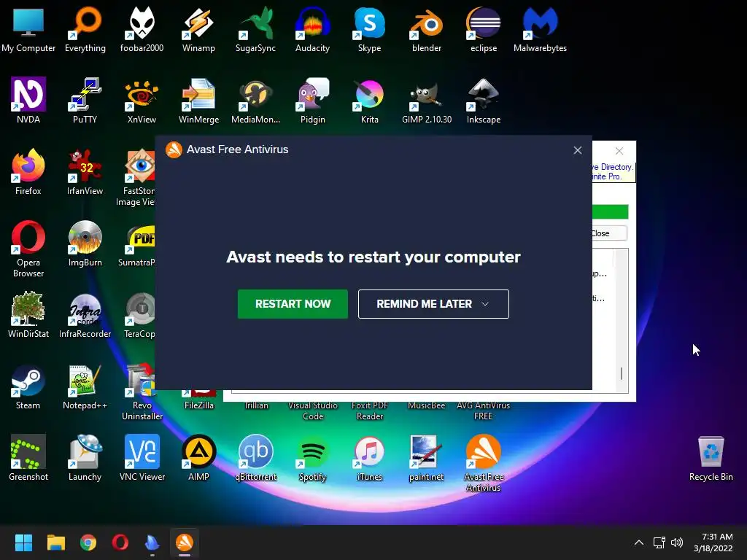Screen dimensions: 747x560
Task: Select the Pidgin desktop shortcut
Action: [312, 101]
